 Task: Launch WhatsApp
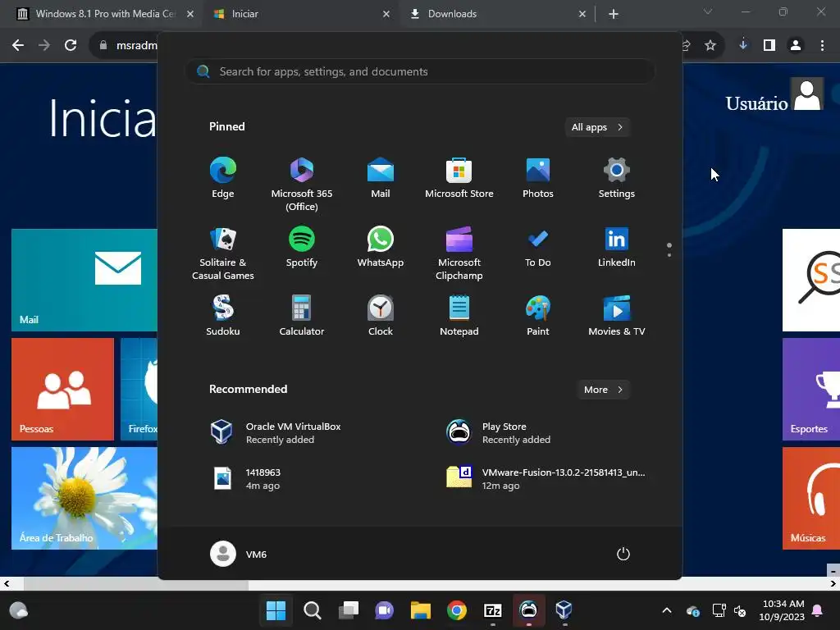click(381, 247)
